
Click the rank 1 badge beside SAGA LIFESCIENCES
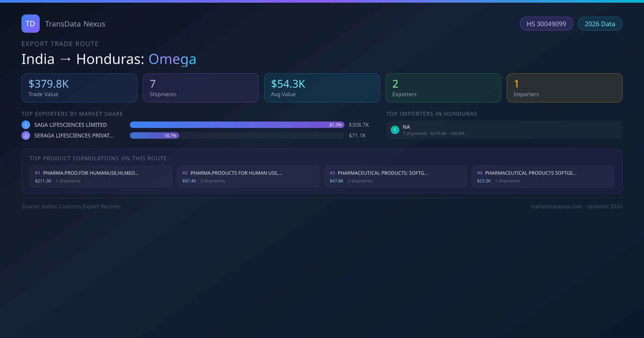coord(26,125)
